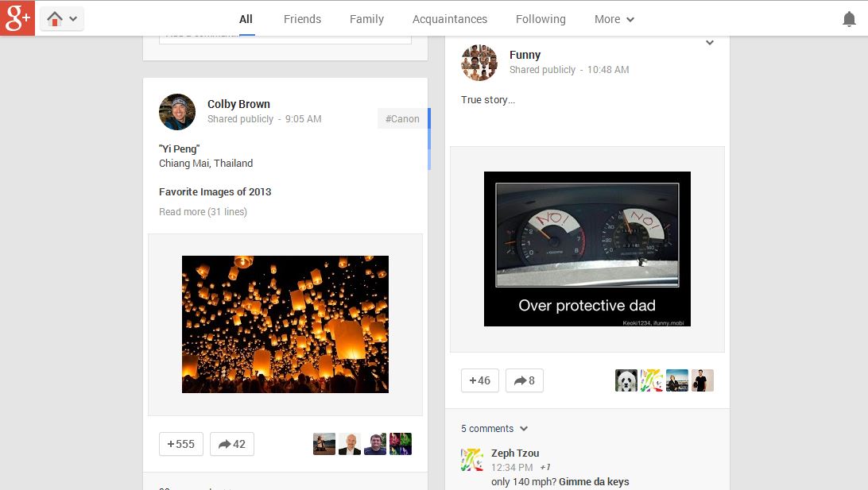This screenshot has width=868, height=490.
Task: Switch to the Following stream tab
Action: click(x=541, y=18)
